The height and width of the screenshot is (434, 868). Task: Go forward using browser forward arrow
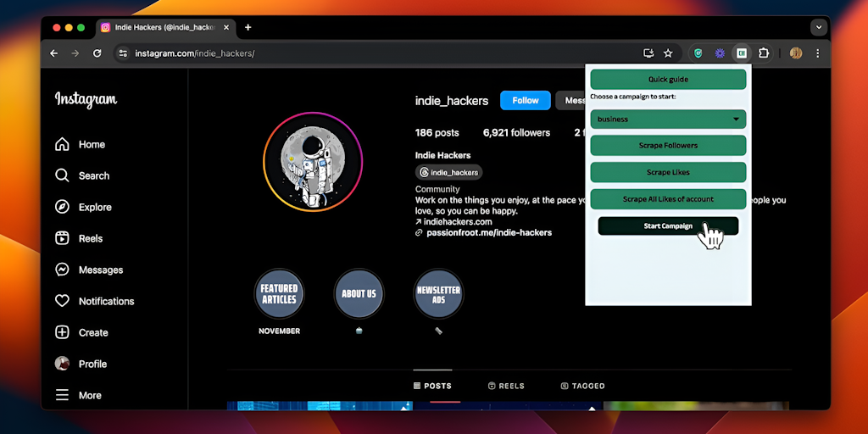(75, 53)
